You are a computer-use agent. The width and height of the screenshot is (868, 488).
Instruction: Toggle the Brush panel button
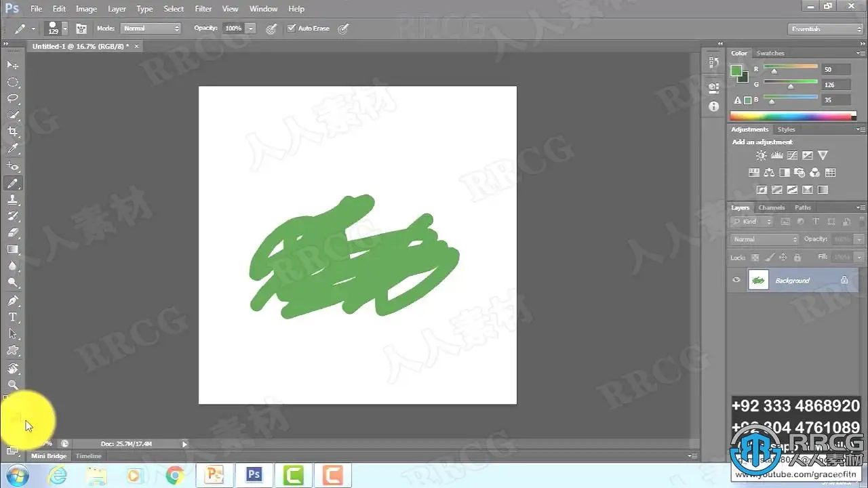pos(81,28)
